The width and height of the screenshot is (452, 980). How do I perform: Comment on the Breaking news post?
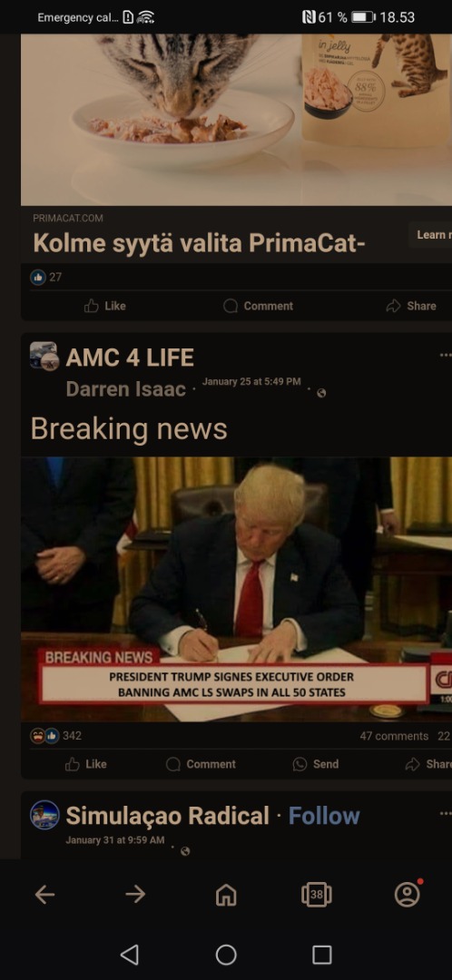click(x=201, y=764)
